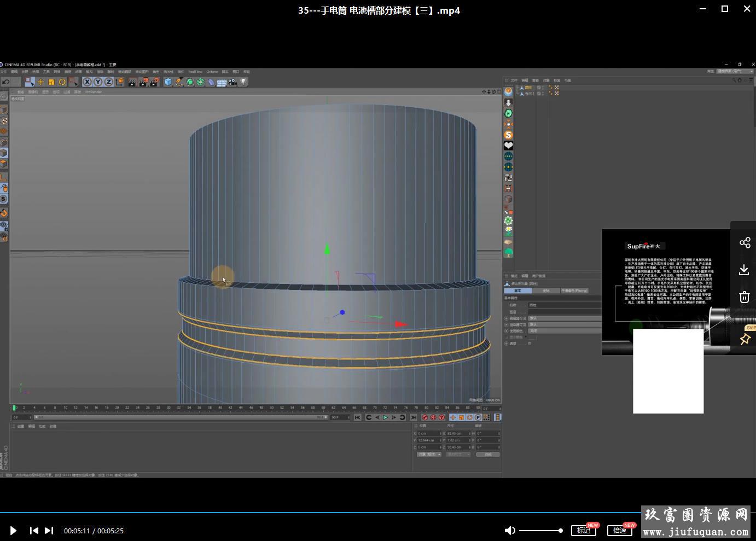Click the orange S plugin icon

pos(508,135)
